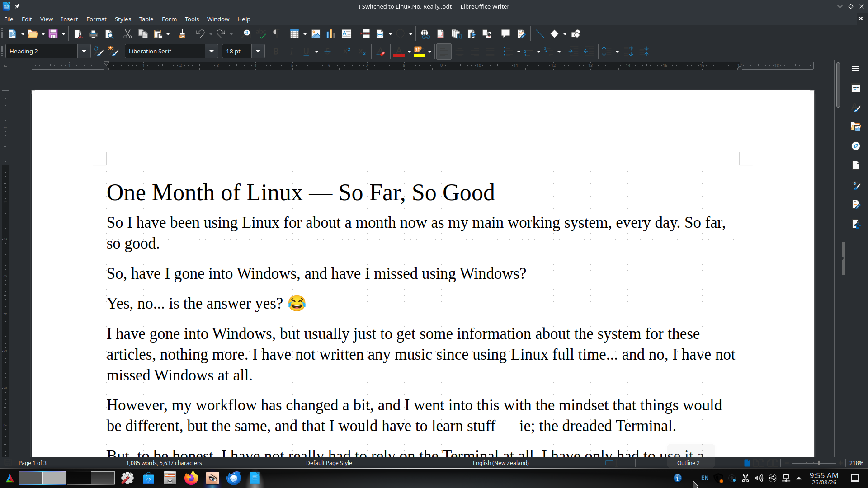Click the Print icon

pyautogui.click(x=93, y=34)
